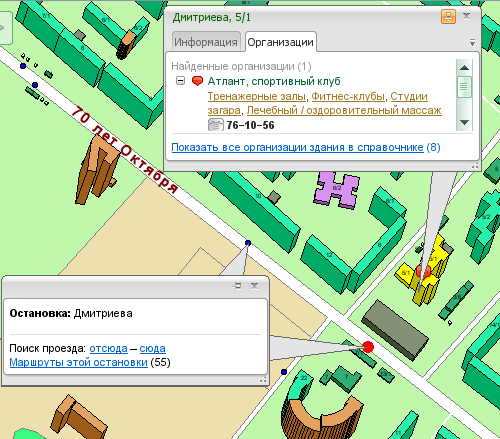Image resolution: width=500 pixels, height=439 pixels.
Task: Pin the Дмитриева, 5/1 info card
Action: click(448, 16)
